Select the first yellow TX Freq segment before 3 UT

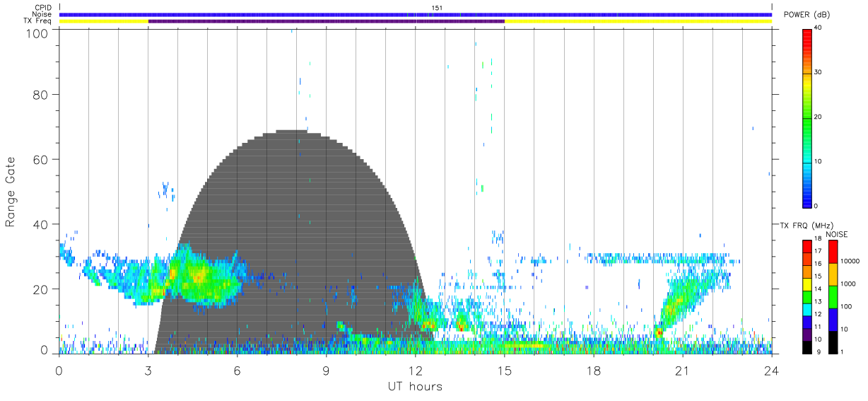coord(104,21)
